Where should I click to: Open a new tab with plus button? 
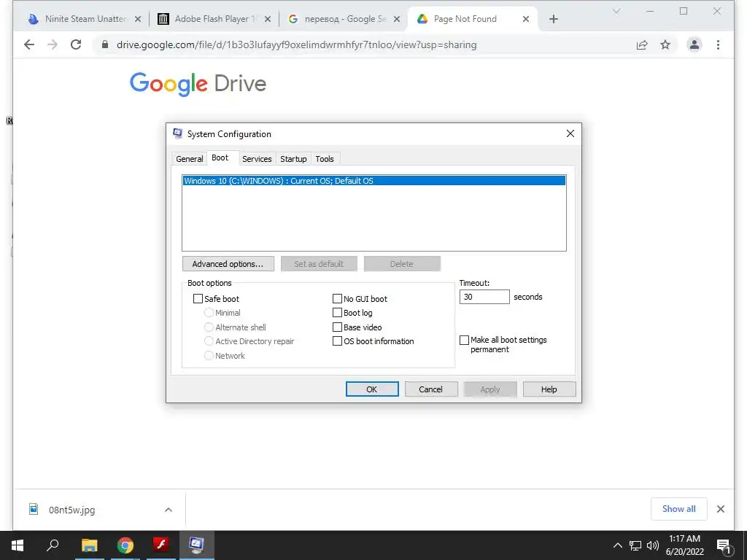(553, 19)
